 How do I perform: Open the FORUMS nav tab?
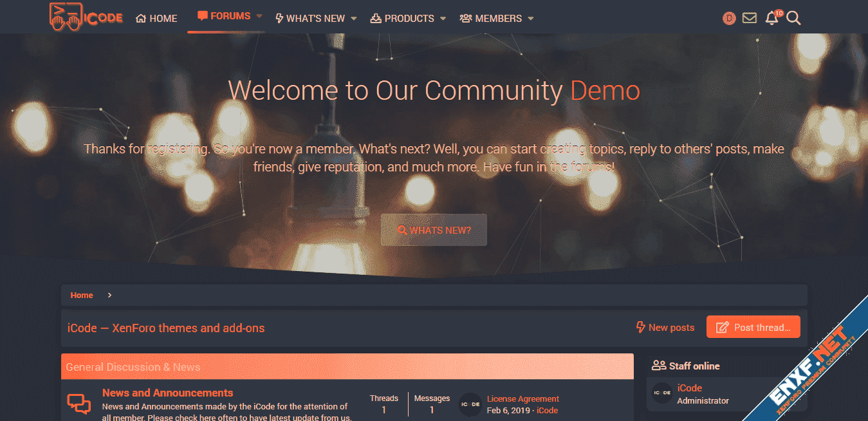coord(224,16)
